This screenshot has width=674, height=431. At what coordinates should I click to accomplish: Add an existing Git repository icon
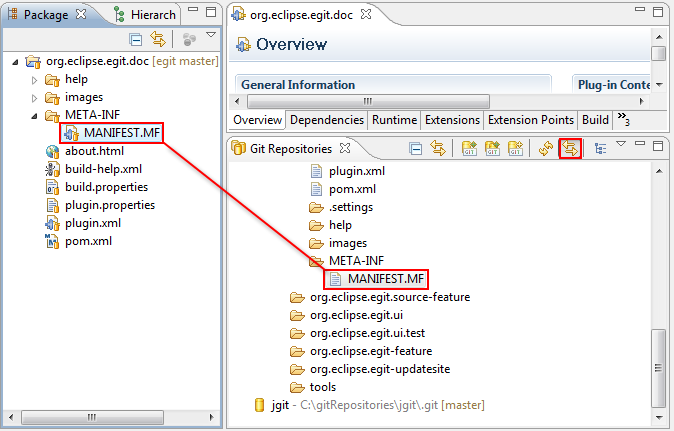[x=469, y=149]
